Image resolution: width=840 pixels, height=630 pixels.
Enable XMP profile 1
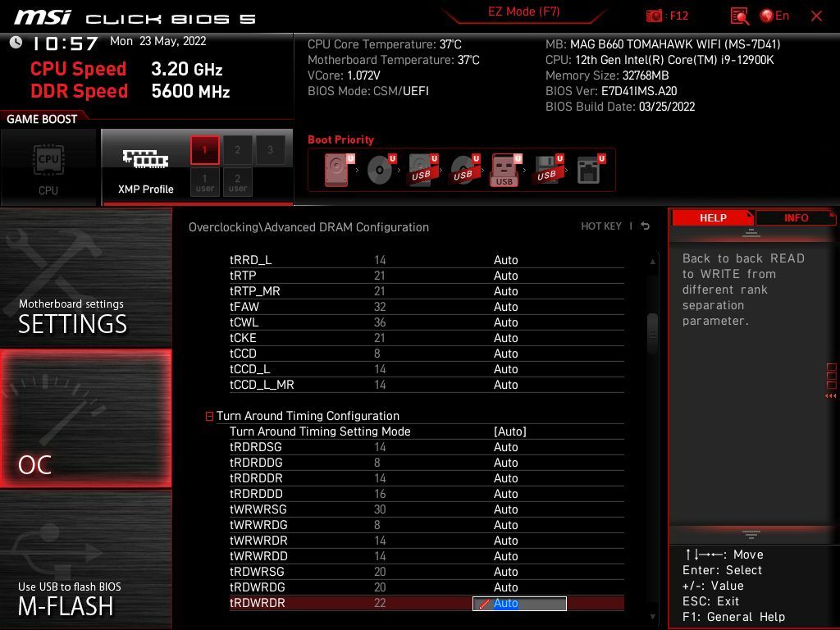204,149
